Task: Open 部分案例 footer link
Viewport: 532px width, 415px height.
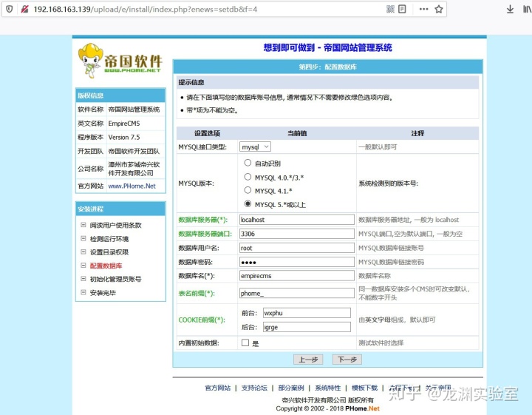Action: [x=291, y=388]
